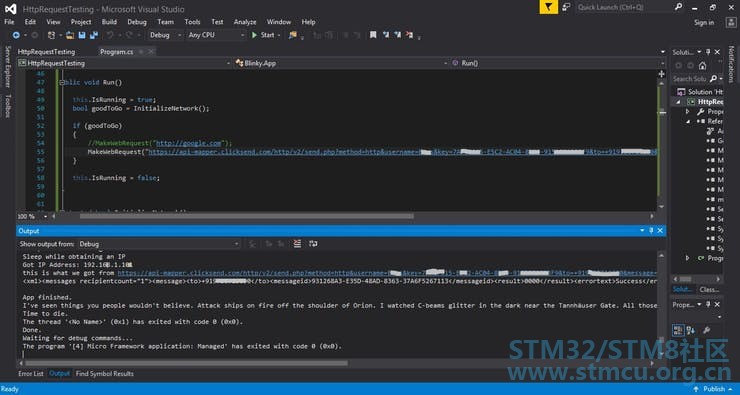
Task: Click the Clear All output icon
Action: [297, 244]
